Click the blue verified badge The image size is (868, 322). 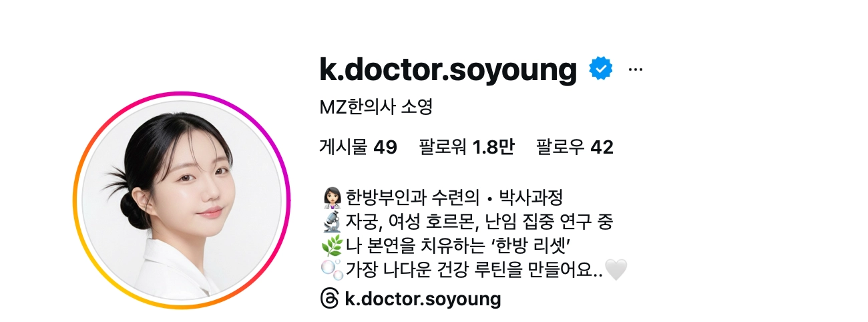pyautogui.click(x=601, y=69)
